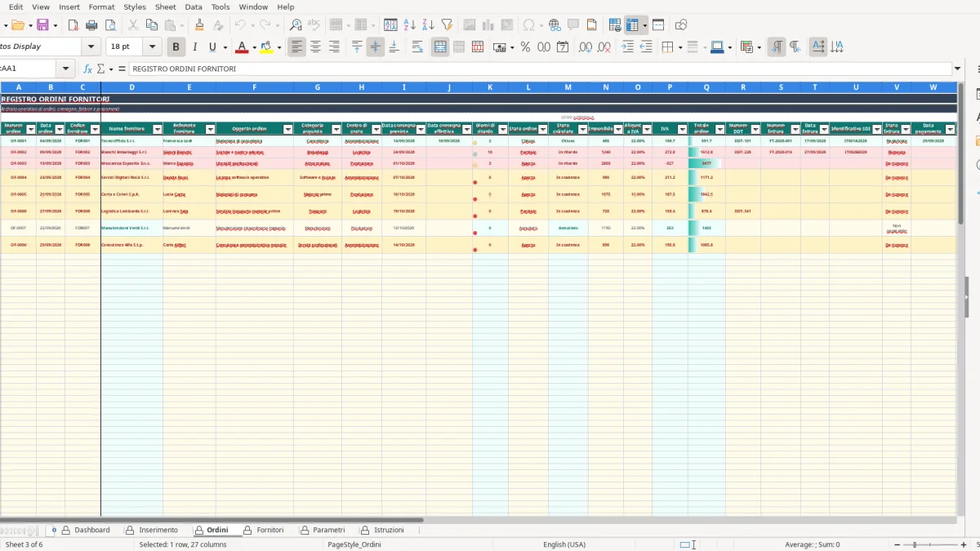Viewport: 980px width, 551px height.
Task: Open highlighting color dropdown arrow
Action: click(x=279, y=47)
